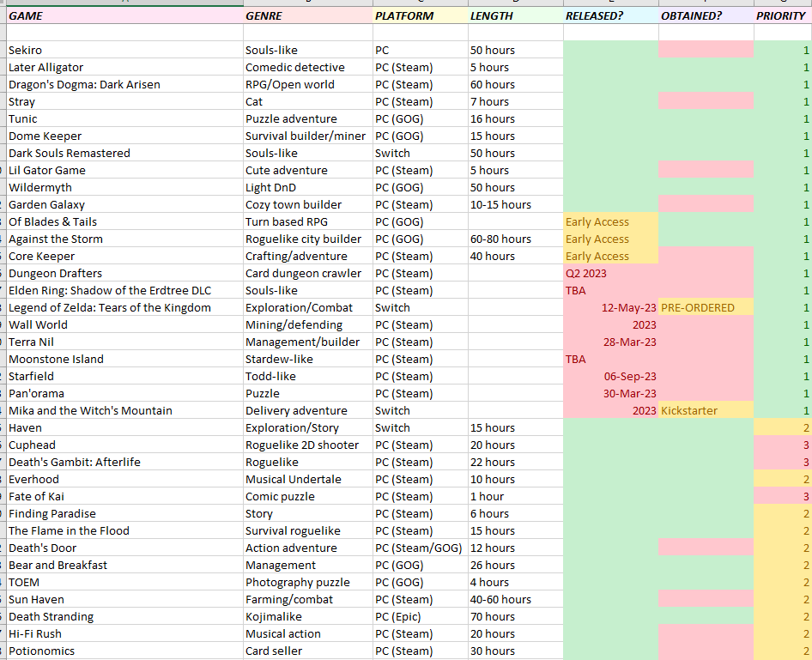Click the Dome Keeper cell

(124, 136)
